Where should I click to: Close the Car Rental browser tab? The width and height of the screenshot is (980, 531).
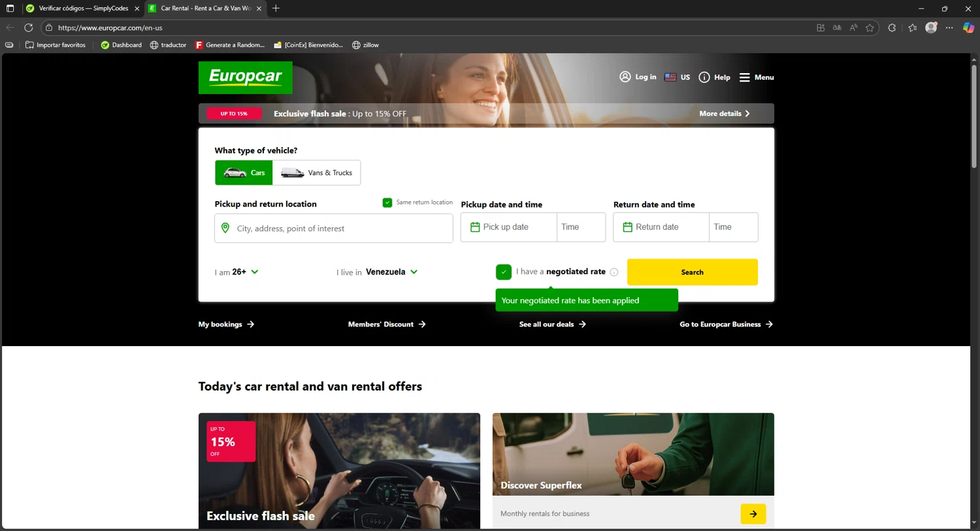point(259,8)
